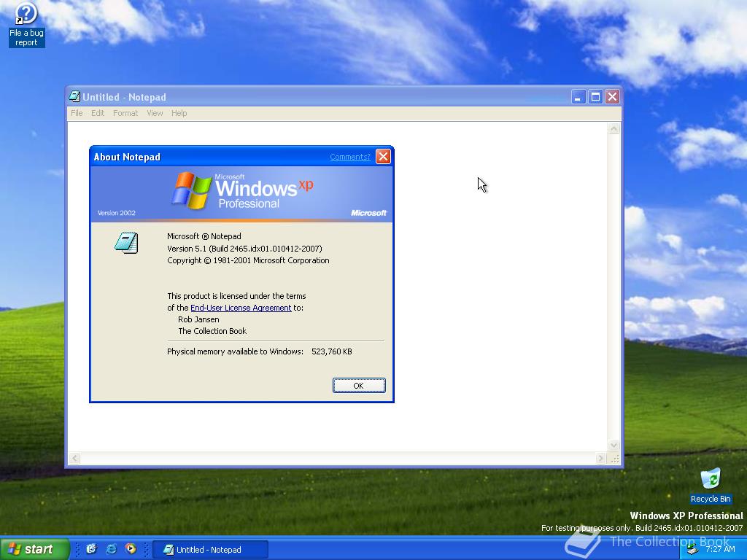Click Notepad vertical scrollbar down arrow

click(x=614, y=445)
